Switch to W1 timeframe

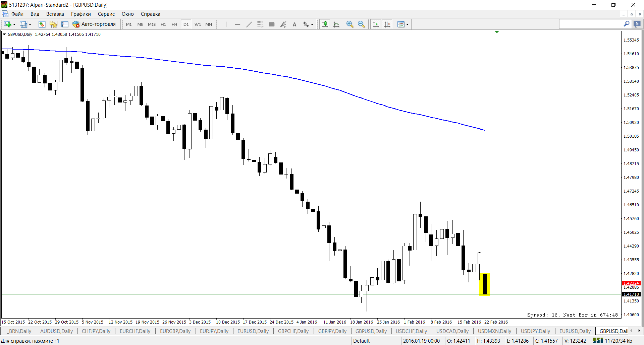point(198,24)
